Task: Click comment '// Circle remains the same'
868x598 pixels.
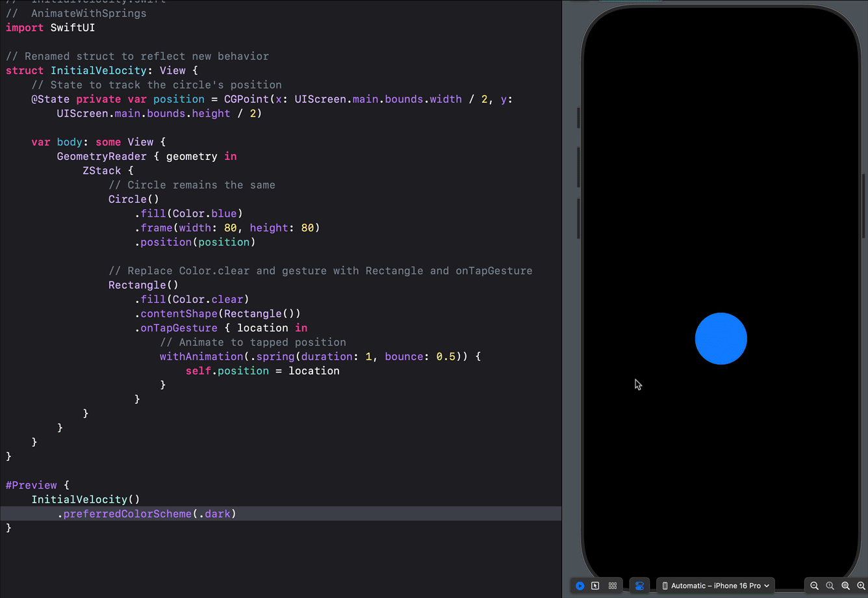Action: pyautogui.click(x=192, y=185)
